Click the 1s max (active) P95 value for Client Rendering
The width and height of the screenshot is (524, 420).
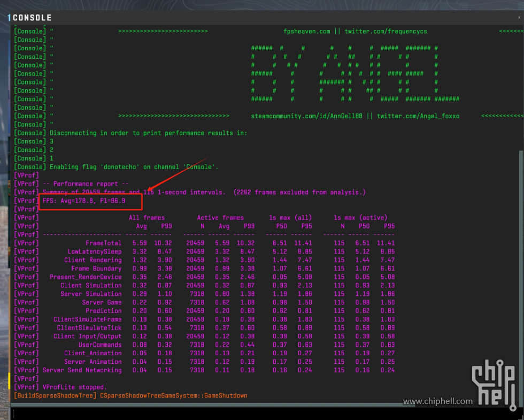(387, 260)
